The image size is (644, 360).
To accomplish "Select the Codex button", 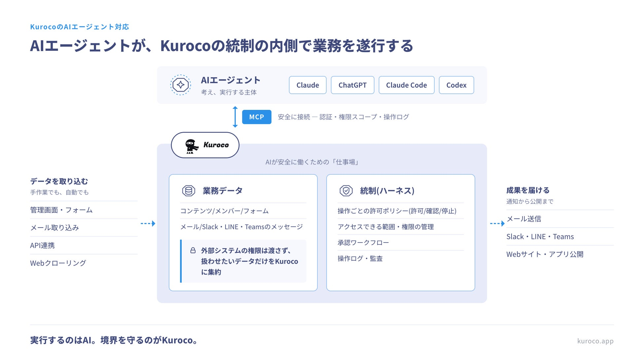I will pyautogui.click(x=456, y=85).
